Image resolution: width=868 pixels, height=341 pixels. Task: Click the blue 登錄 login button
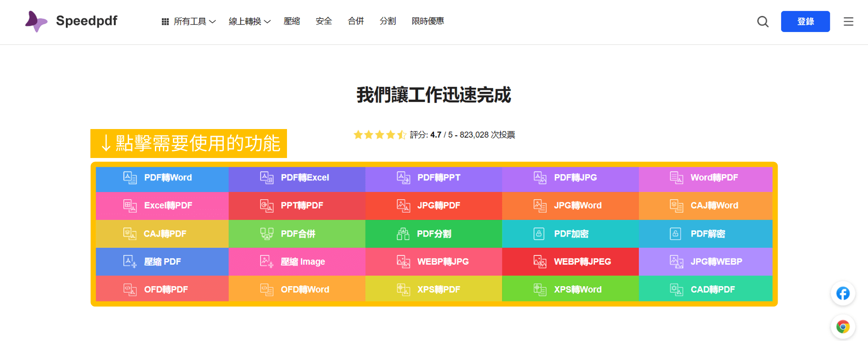coord(805,22)
